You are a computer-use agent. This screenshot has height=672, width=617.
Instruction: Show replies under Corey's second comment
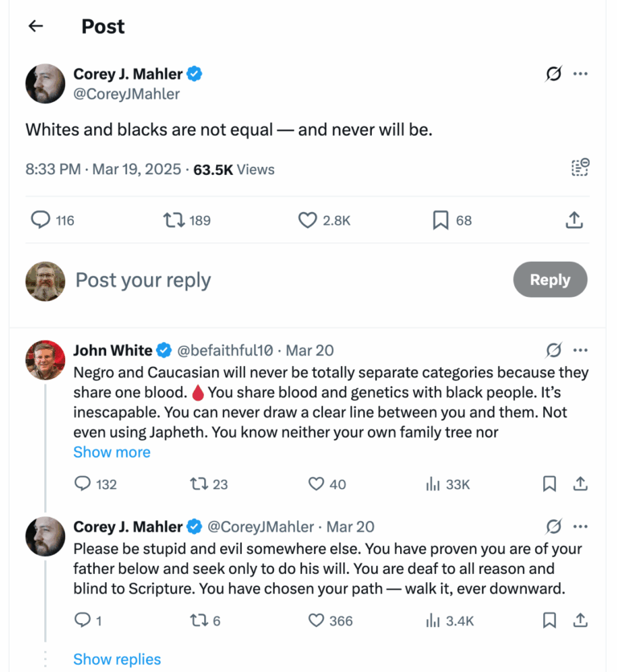click(x=116, y=658)
